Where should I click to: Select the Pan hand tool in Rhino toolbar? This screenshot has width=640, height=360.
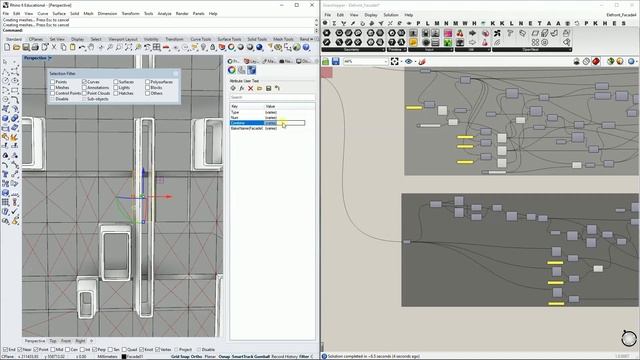[x=91, y=47]
